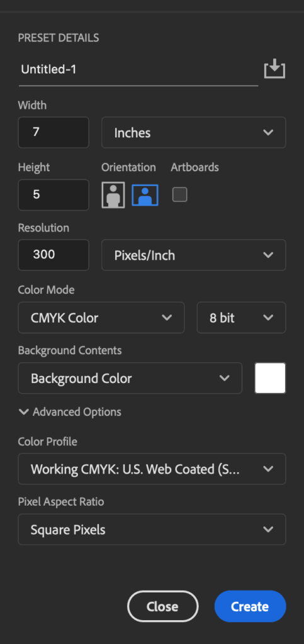
Task: Click the save document preset icon
Action: coord(274,69)
